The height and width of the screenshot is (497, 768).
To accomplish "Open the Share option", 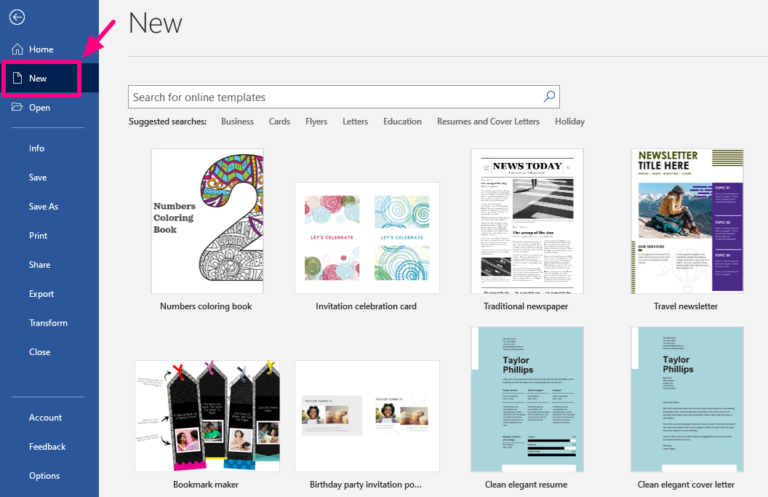I will coord(39,265).
